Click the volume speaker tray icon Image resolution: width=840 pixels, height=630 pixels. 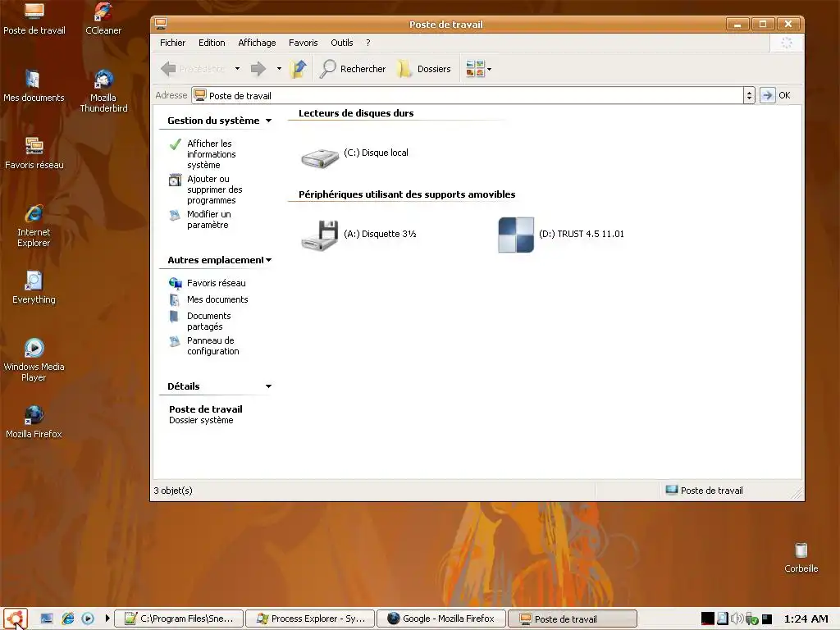(x=737, y=619)
